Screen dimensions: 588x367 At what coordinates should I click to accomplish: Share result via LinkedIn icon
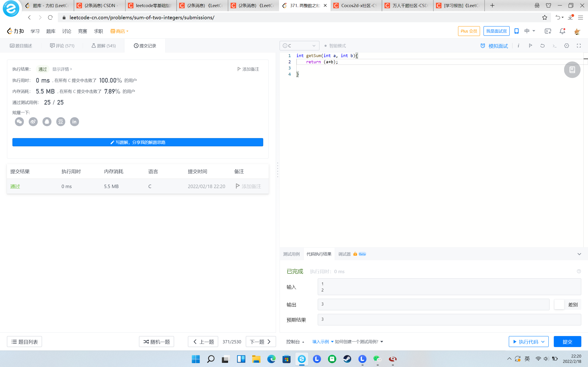(74, 122)
